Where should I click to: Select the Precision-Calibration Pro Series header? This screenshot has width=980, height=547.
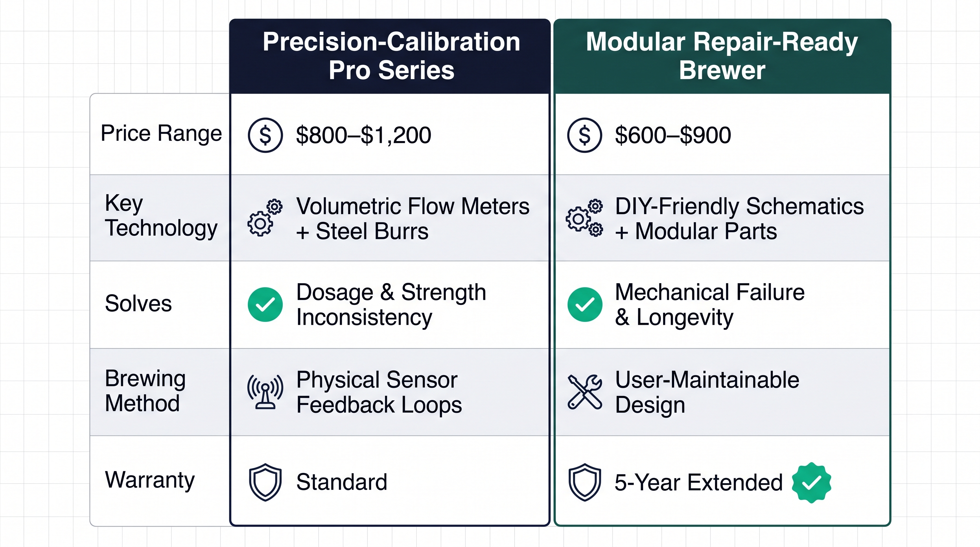[391, 56]
